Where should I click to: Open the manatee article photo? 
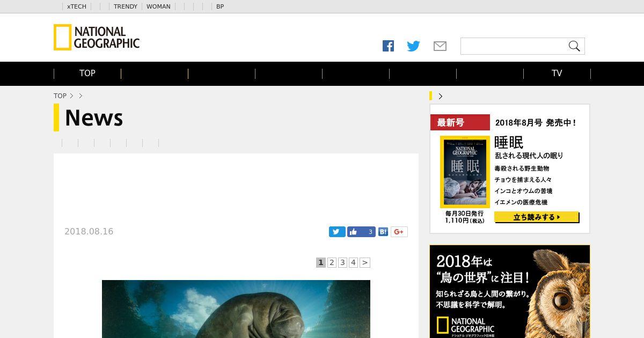(x=236, y=309)
